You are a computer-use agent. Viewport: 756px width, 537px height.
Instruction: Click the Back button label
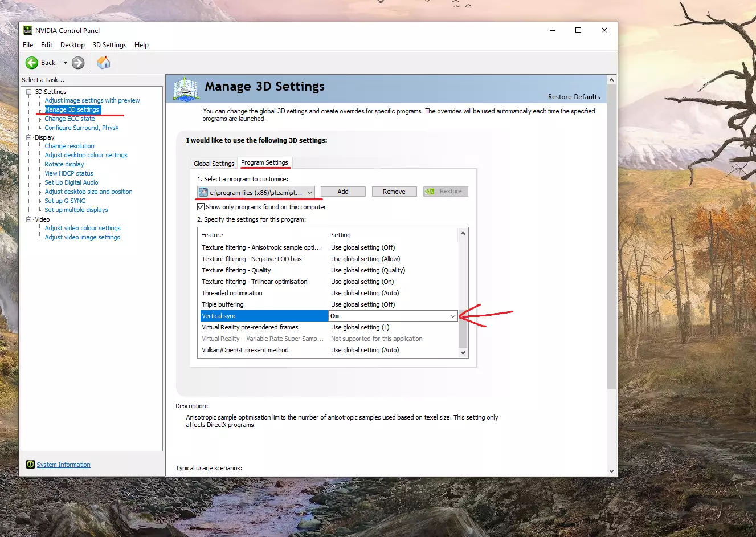click(x=48, y=63)
